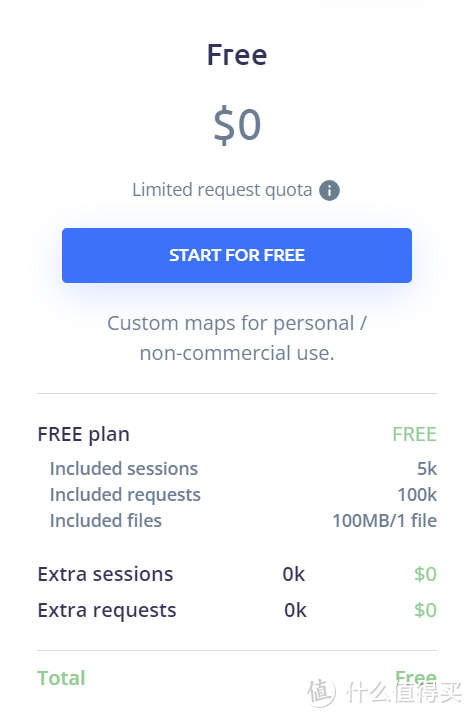Click the 100k included requests value
This screenshot has height=718, width=473.
point(417,495)
